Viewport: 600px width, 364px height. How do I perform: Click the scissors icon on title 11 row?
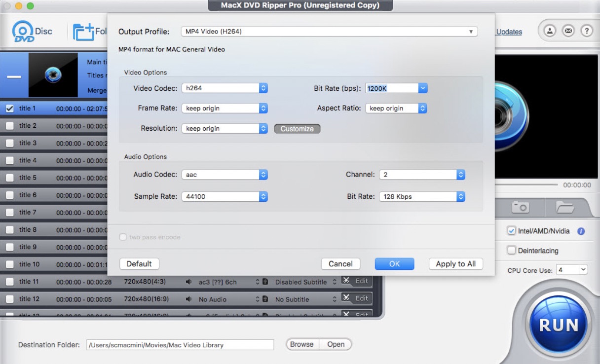click(346, 281)
